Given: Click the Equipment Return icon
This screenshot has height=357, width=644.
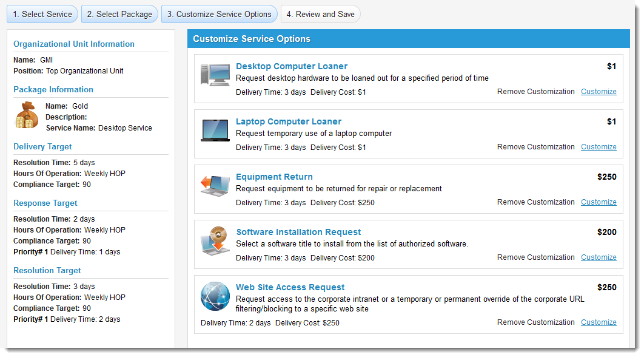Looking at the screenshot, I should tap(215, 186).
